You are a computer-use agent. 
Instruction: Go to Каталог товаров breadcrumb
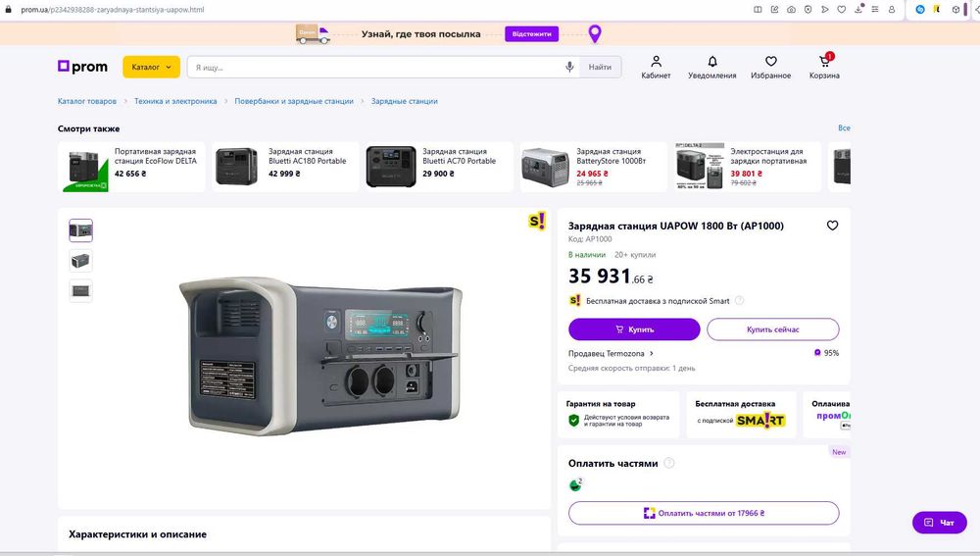point(87,101)
